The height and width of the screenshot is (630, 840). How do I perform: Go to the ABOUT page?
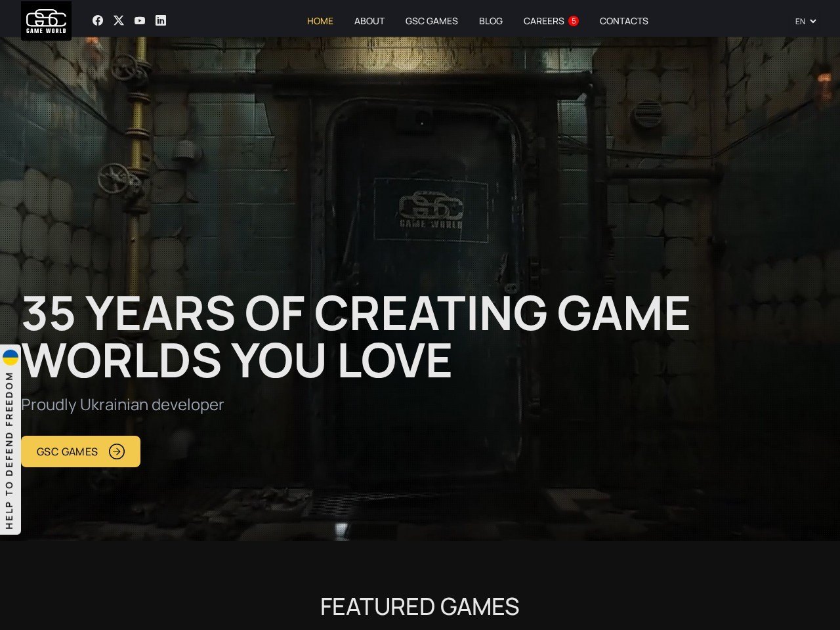pyautogui.click(x=369, y=21)
